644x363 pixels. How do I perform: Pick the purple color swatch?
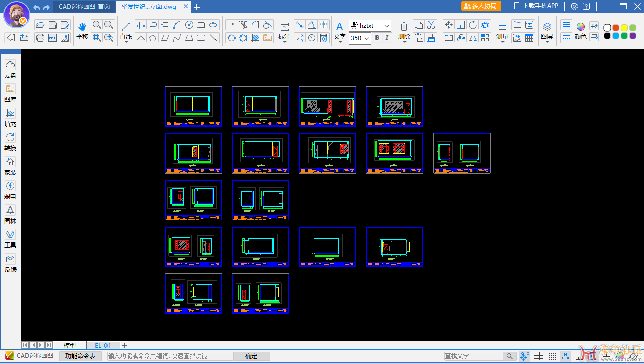pos(633,36)
